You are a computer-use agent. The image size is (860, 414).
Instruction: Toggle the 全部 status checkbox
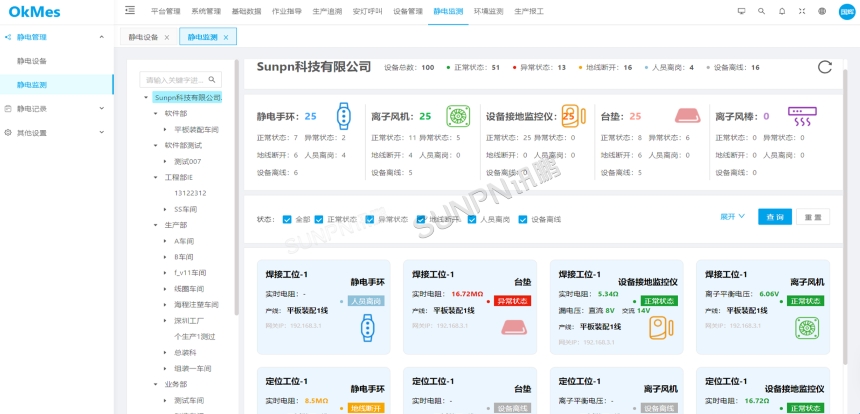click(x=287, y=219)
